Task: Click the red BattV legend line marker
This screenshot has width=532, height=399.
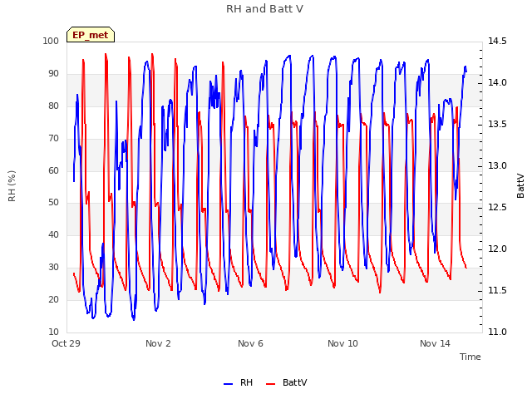Action: tap(270, 384)
